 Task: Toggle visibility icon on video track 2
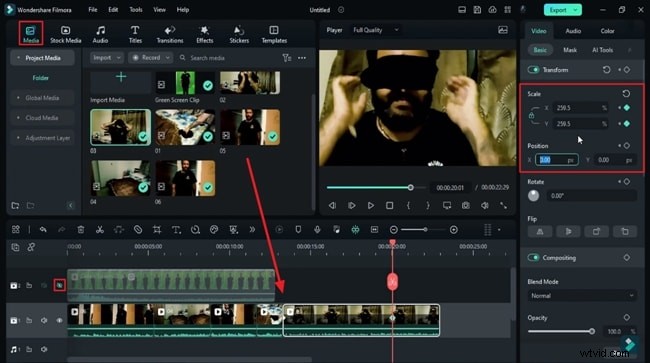(x=59, y=285)
